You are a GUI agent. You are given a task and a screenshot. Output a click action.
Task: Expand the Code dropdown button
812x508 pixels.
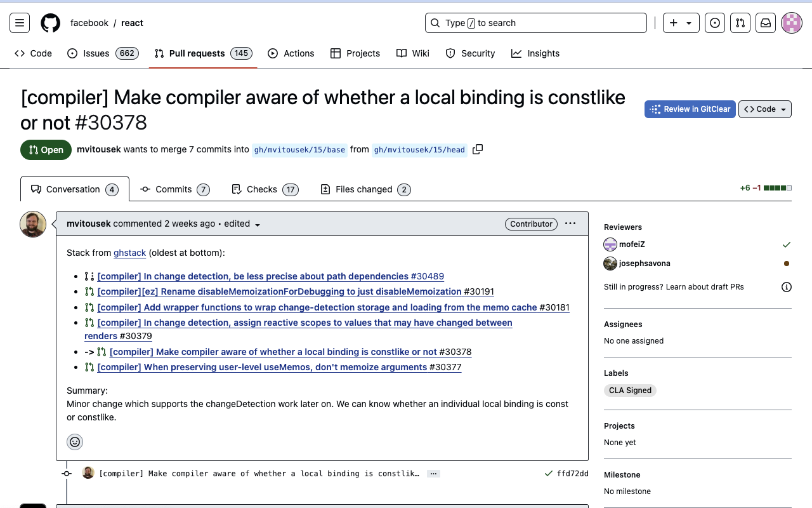coord(765,109)
